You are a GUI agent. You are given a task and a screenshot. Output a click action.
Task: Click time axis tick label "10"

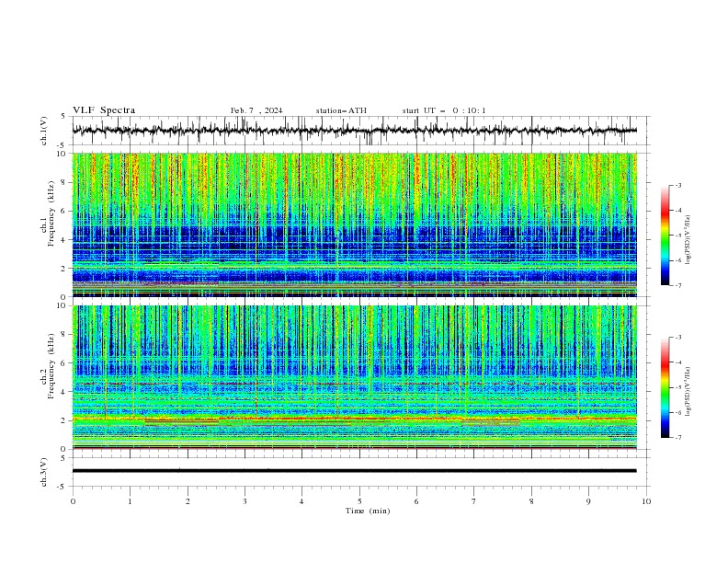(646, 501)
